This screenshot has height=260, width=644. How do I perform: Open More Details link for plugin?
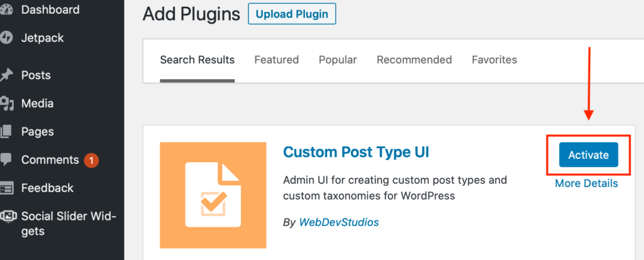pos(586,183)
